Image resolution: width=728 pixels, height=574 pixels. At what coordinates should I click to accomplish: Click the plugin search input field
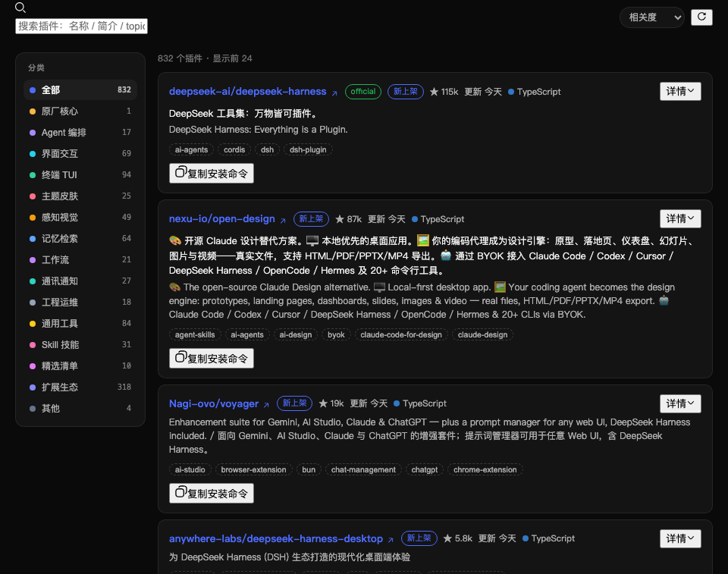(x=81, y=26)
